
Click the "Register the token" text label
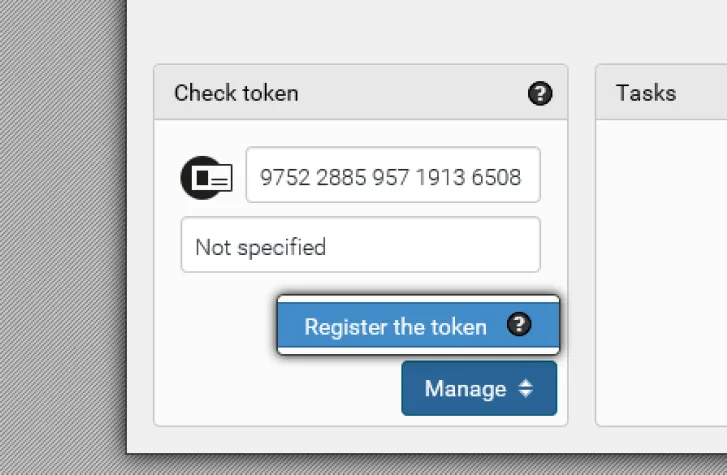(395, 327)
